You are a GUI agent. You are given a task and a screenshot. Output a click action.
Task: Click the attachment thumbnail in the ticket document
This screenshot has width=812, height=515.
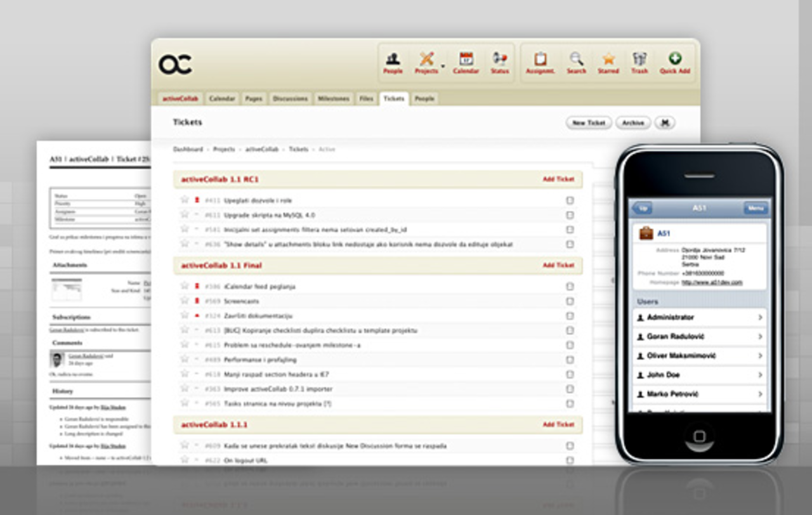(x=67, y=289)
